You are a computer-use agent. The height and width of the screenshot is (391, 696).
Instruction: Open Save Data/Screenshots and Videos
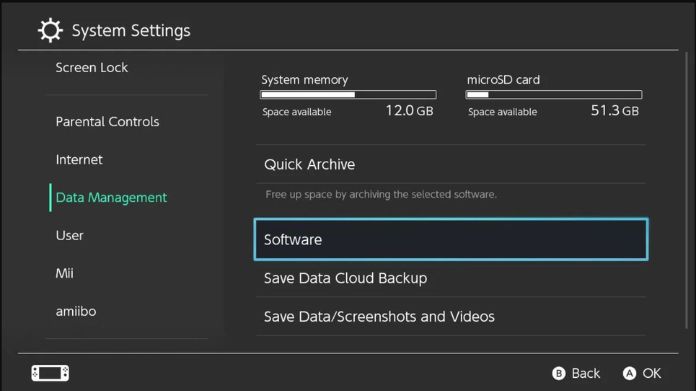[451, 316]
